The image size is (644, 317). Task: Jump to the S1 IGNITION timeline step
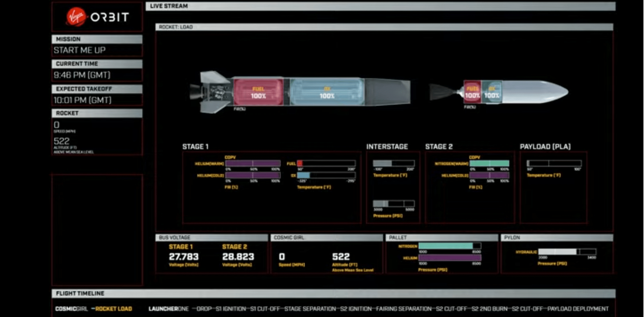(x=231, y=309)
